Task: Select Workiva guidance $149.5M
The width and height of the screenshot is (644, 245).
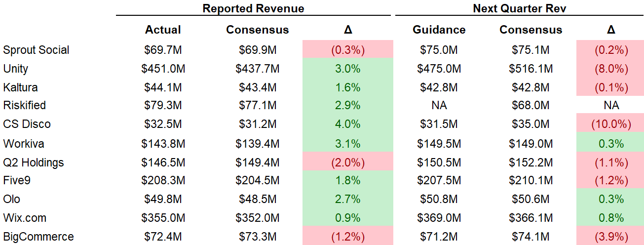Action: 439,144
